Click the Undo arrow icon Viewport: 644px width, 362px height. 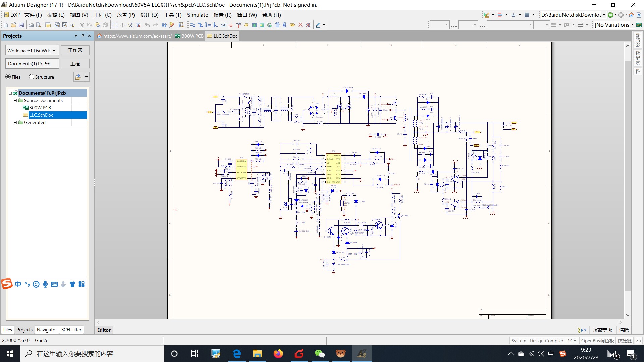tap(147, 25)
